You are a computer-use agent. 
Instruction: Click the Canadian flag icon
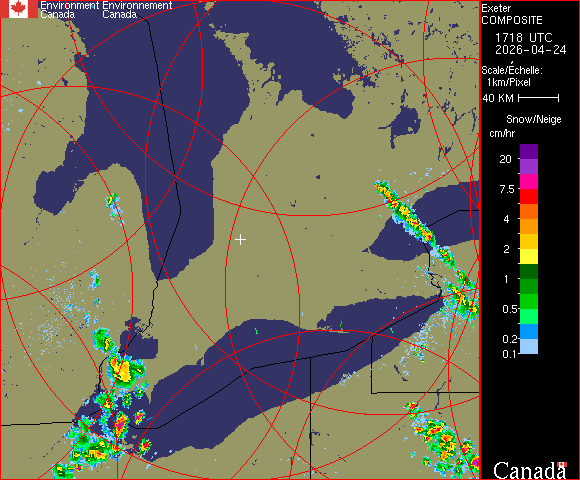click(18, 9)
